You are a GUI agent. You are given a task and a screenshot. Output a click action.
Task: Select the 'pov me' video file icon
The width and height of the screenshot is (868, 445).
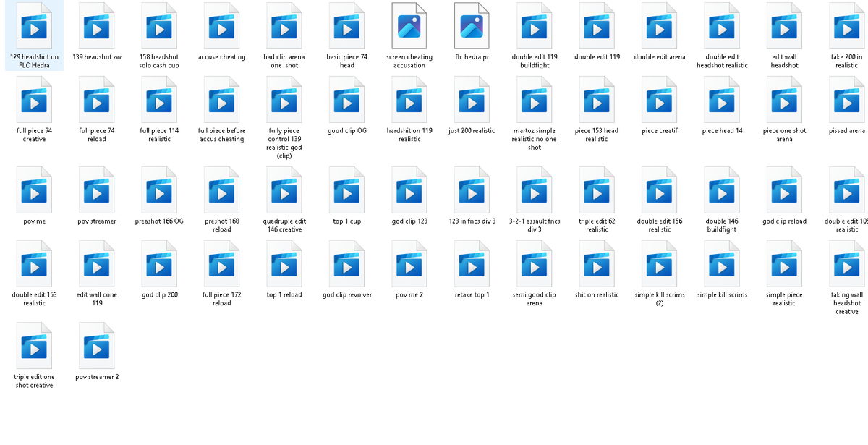pyautogui.click(x=34, y=190)
